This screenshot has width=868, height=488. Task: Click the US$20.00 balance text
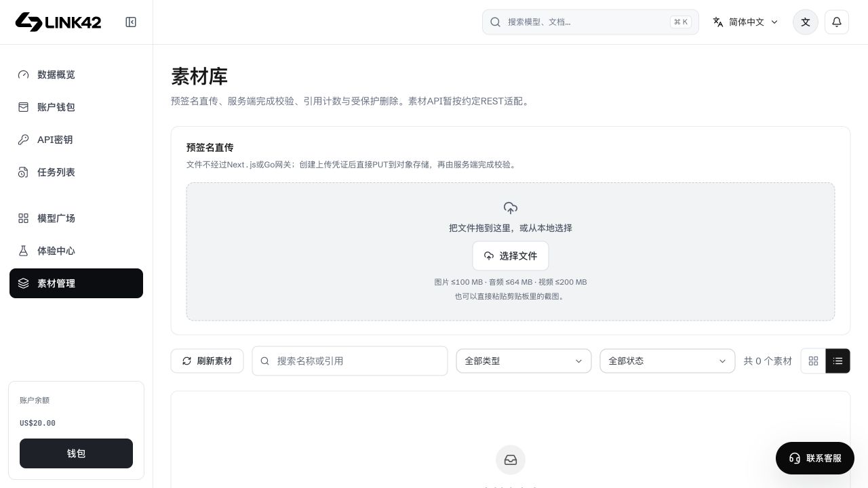coord(37,423)
